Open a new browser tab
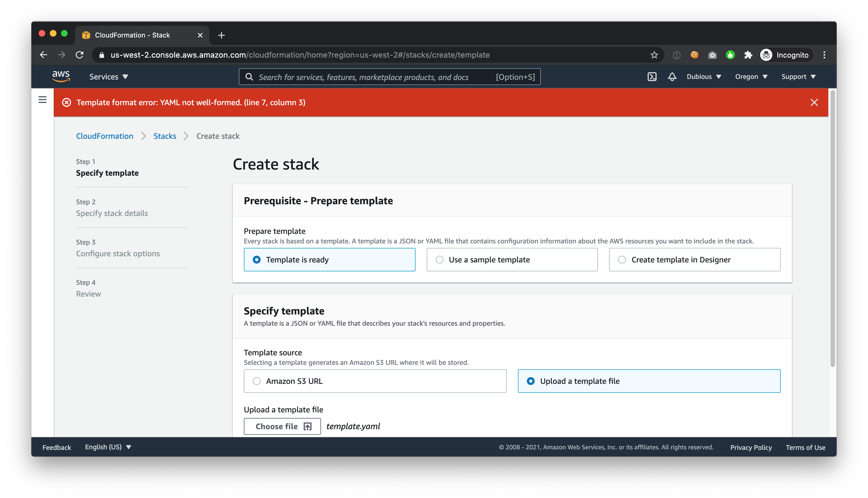The height and width of the screenshot is (498, 868). (x=221, y=35)
